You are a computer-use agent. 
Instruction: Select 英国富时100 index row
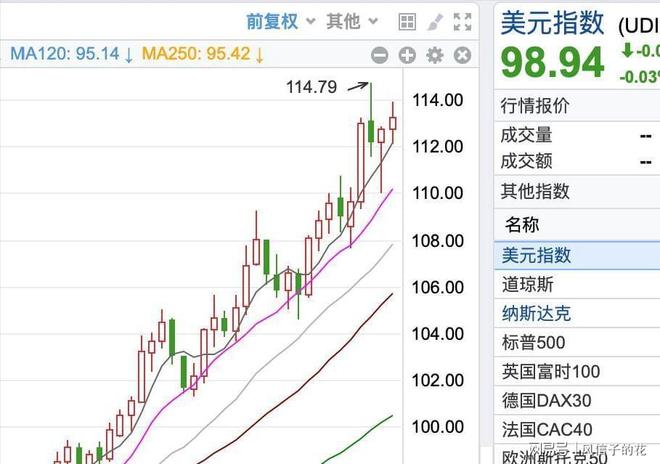(x=551, y=371)
